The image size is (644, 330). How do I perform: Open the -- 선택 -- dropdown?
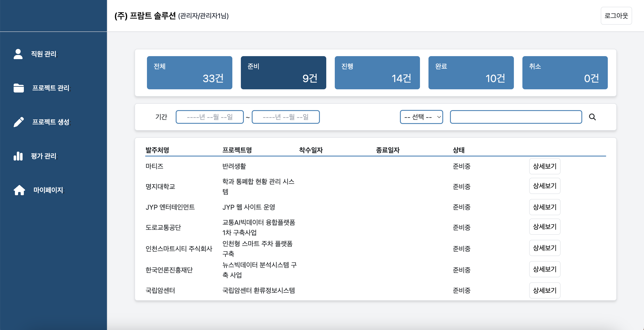click(421, 117)
